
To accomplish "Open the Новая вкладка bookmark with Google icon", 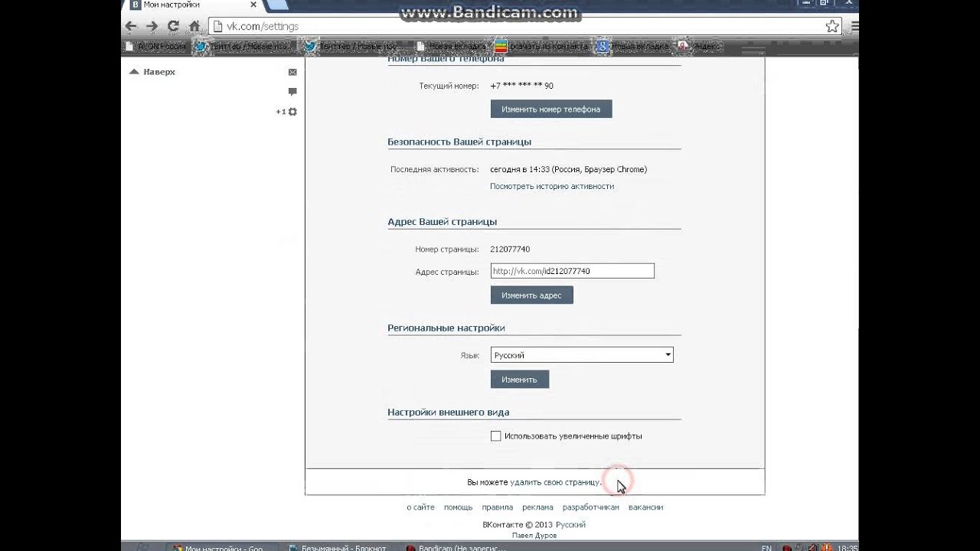I will 632,47.
